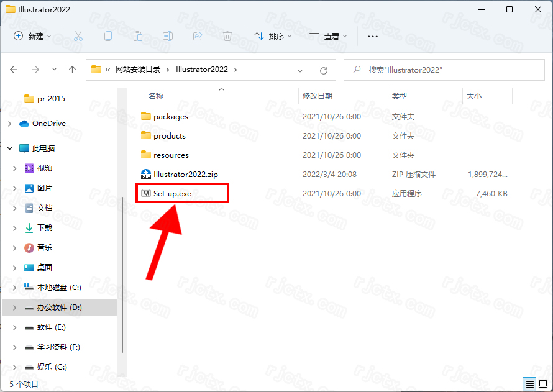Viewport: 553px width, 392px height.
Task: Open the 排序 sort menu
Action: (x=272, y=36)
